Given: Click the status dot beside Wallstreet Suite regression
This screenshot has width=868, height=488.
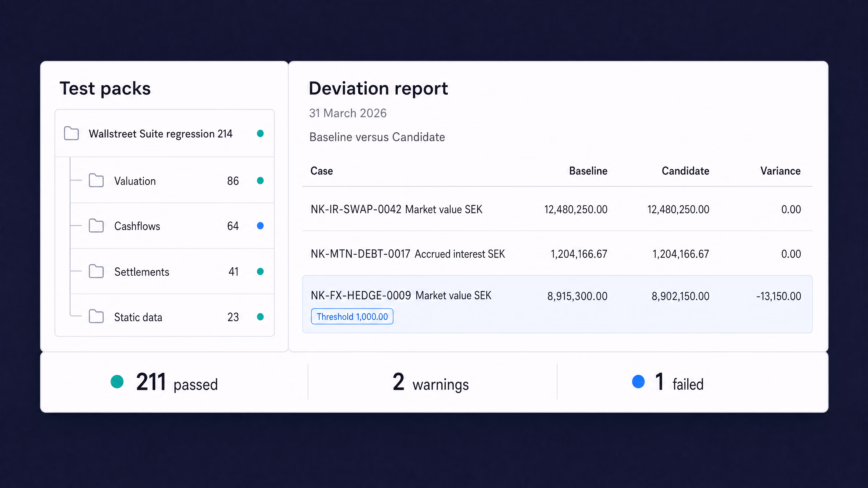Looking at the screenshot, I should click(260, 133).
